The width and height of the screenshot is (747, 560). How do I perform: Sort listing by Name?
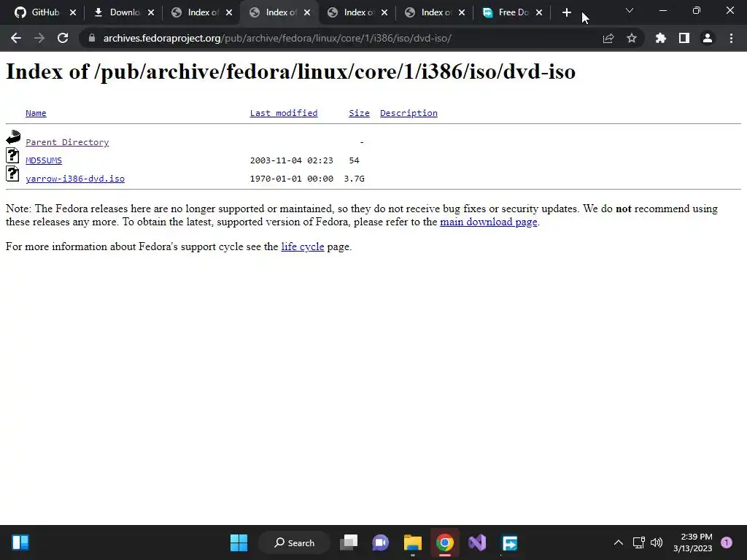[36, 113]
